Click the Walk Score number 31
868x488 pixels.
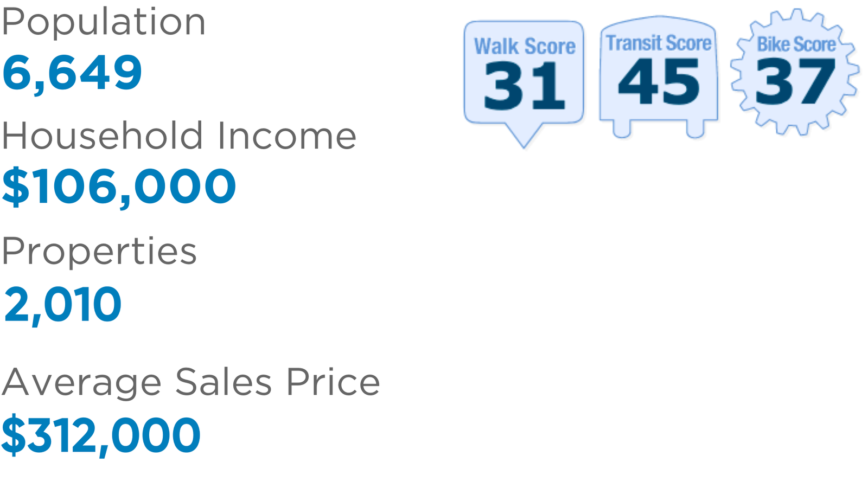pos(524,85)
